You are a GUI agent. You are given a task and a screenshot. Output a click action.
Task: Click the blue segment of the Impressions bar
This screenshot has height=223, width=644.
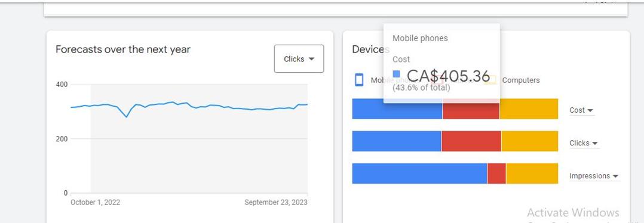click(x=420, y=174)
